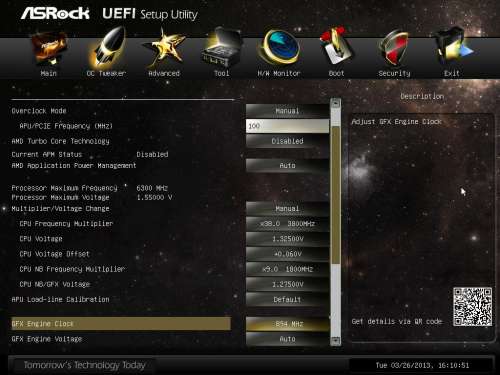Select CPU NB/GFX Voltage label
The width and height of the screenshot is (500, 375).
coord(55,284)
